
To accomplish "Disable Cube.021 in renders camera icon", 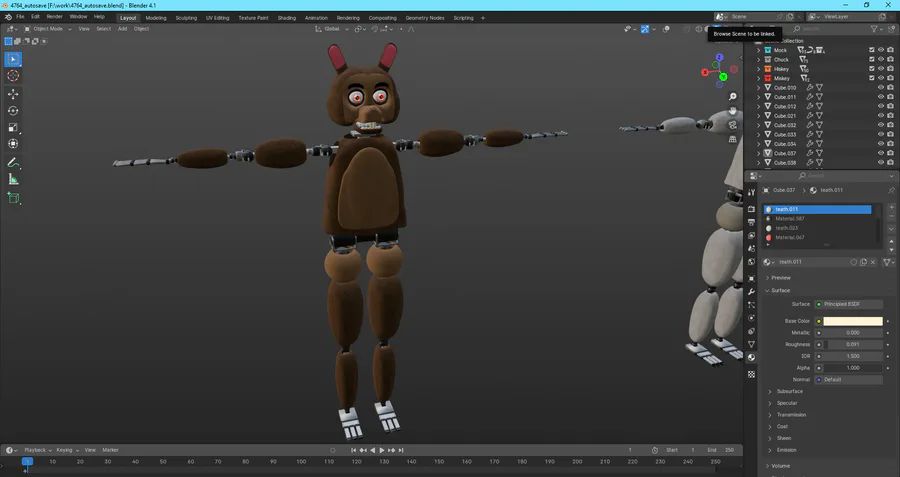I will (890, 116).
